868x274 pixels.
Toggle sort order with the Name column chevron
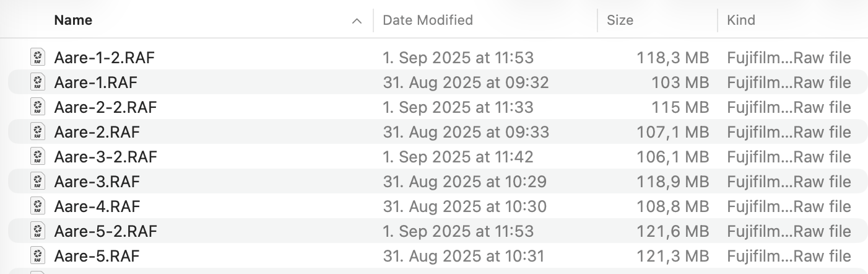(x=357, y=20)
